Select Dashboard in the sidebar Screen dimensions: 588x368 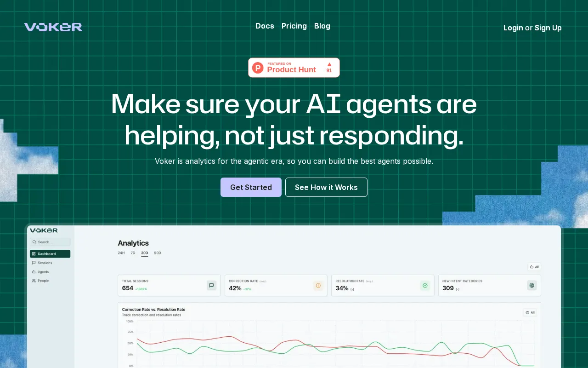[50, 254]
